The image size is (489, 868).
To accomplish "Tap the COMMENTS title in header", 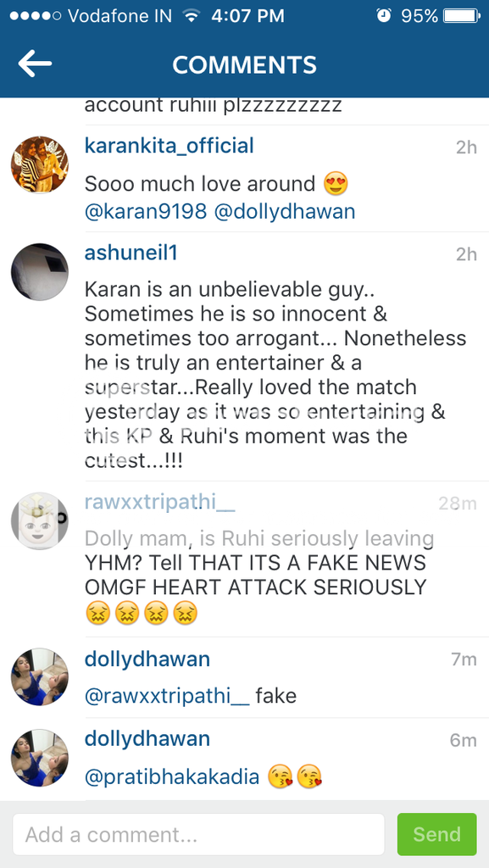I will (x=244, y=64).
